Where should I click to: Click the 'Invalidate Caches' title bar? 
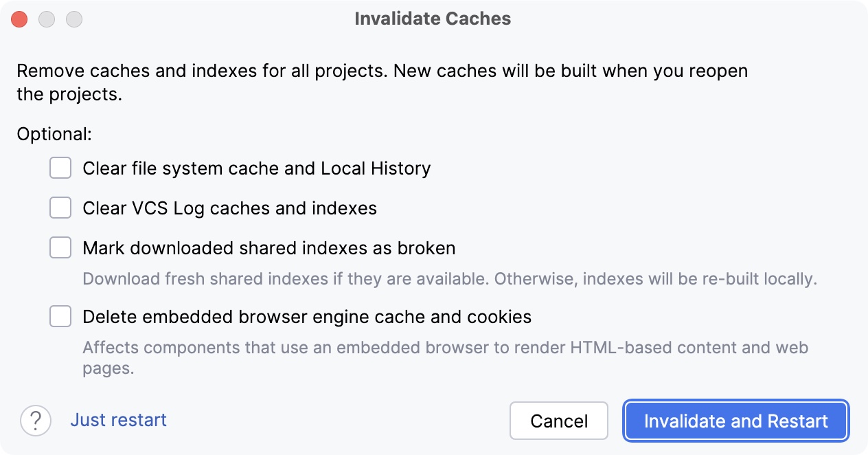[x=433, y=19]
